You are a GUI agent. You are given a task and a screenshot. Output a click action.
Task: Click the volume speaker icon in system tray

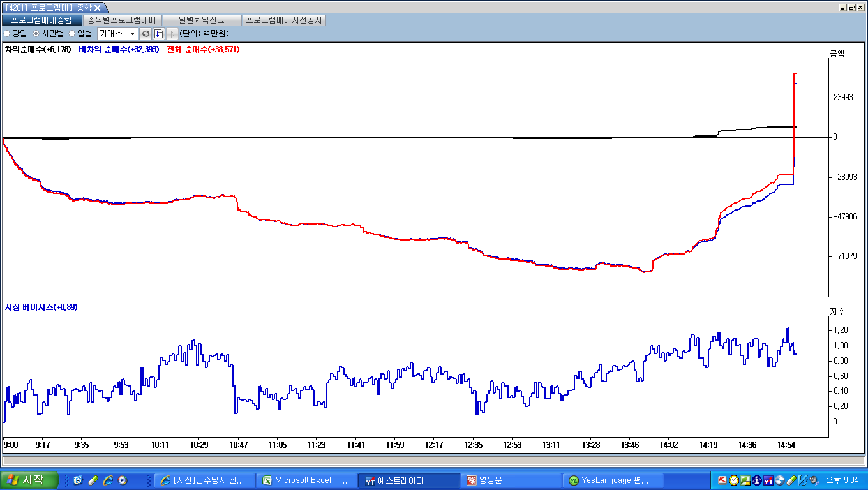pyautogui.click(x=813, y=480)
